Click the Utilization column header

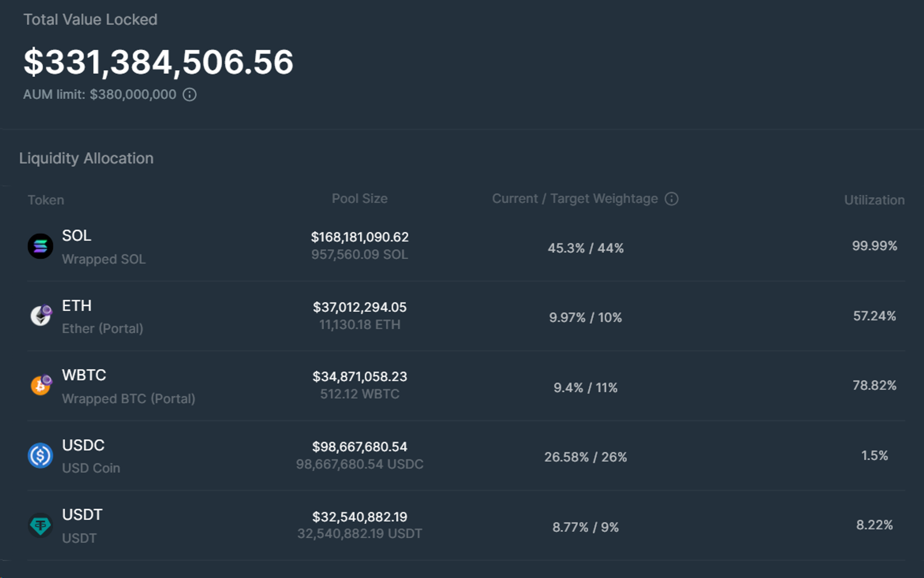tap(874, 200)
